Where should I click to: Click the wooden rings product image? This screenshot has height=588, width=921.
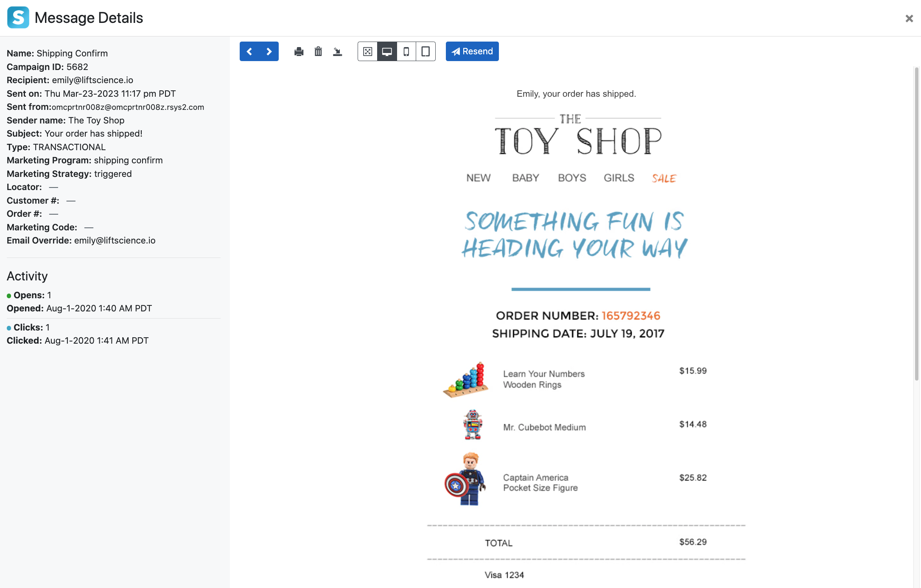point(466,380)
